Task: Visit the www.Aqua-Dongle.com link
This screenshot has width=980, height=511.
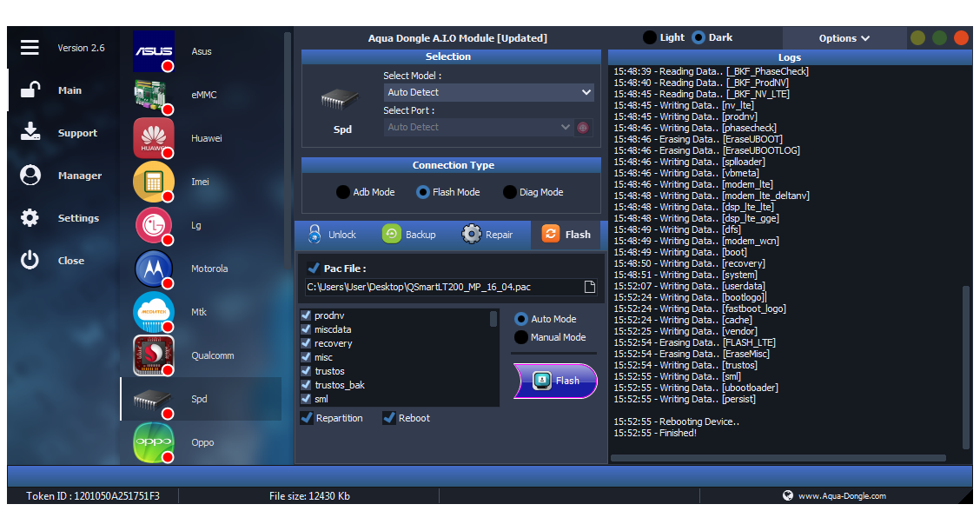Action: pyautogui.click(x=842, y=496)
